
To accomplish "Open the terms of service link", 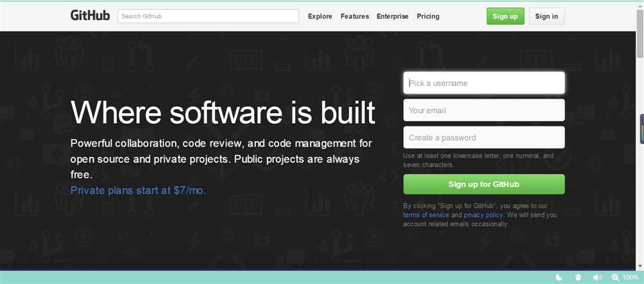I will [426, 215].
